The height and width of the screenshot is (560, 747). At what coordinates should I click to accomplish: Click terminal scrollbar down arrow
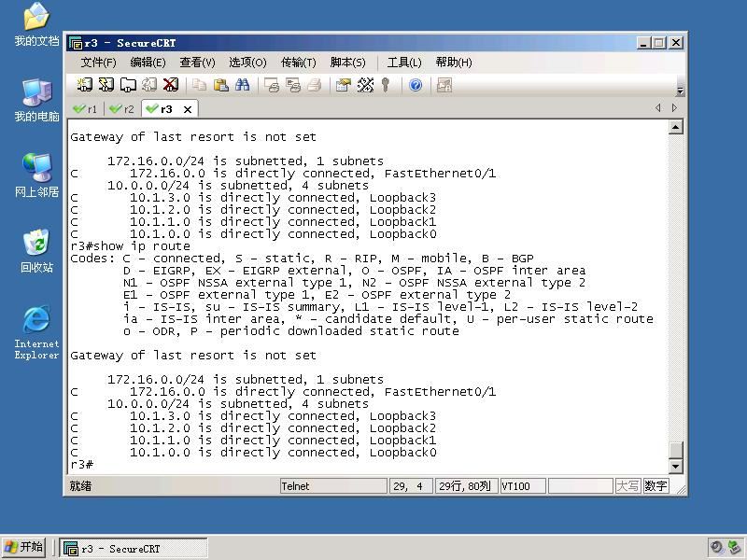click(x=675, y=466)
